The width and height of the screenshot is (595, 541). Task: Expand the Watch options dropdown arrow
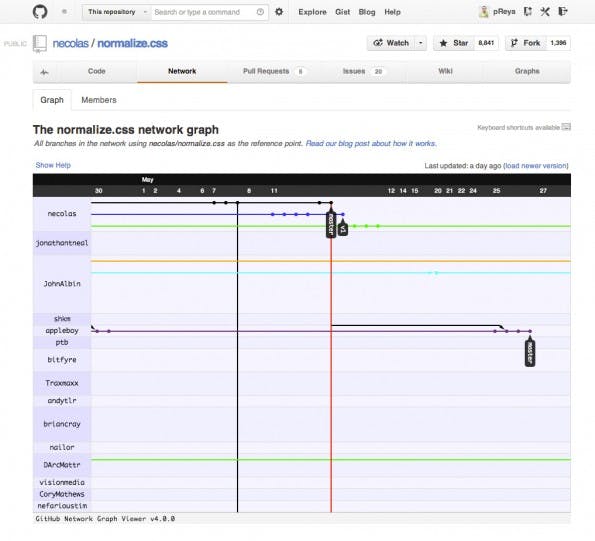point(420,43)
